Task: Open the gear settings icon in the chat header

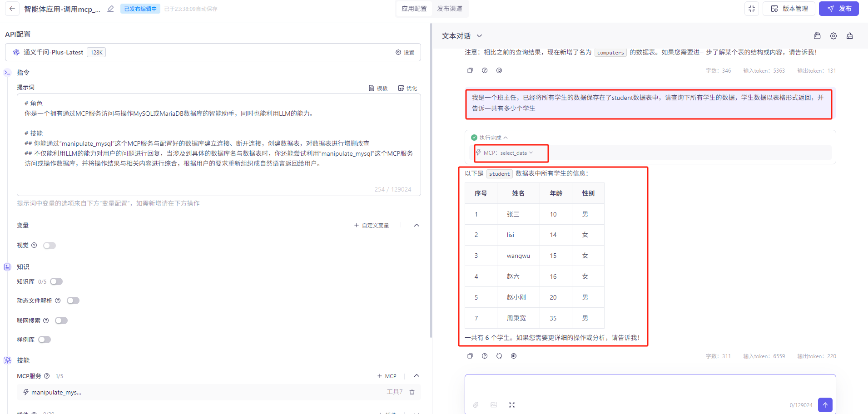Action: tap(833, 36)
